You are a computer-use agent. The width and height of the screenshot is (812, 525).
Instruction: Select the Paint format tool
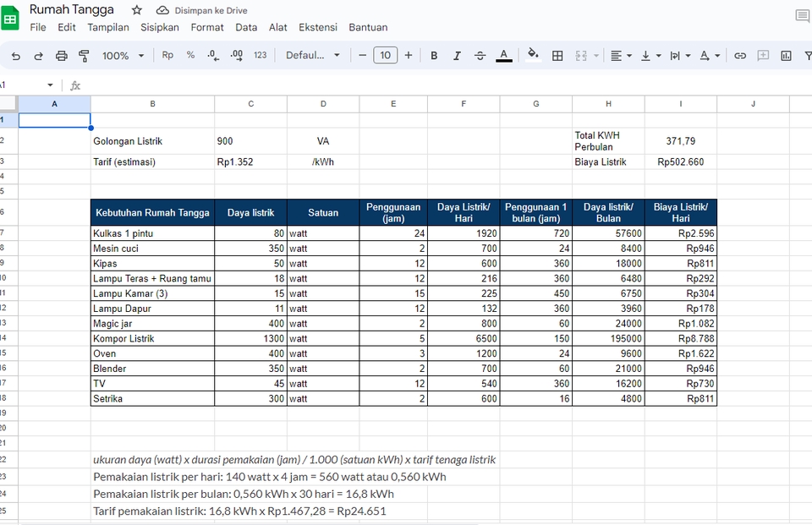pos(84,55)
